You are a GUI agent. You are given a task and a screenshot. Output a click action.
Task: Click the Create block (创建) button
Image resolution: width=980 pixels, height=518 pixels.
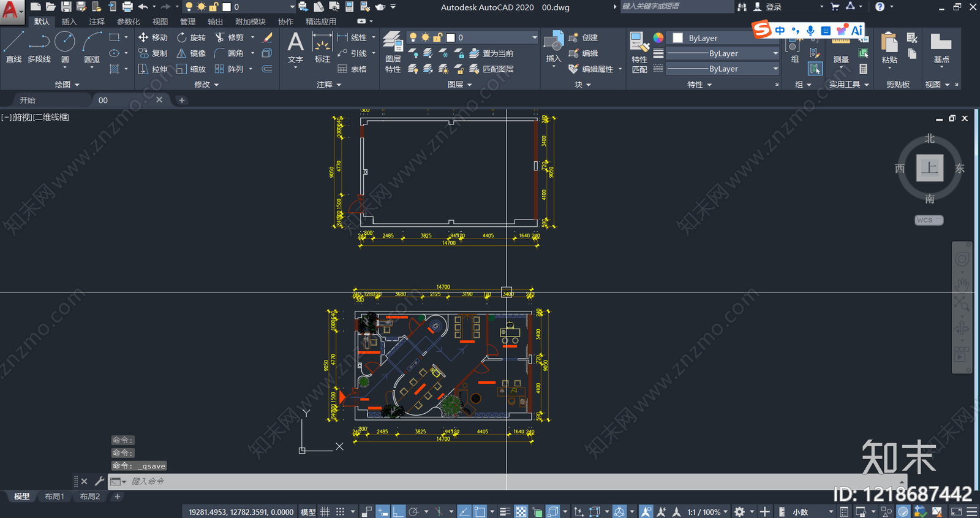click(583, 37)
